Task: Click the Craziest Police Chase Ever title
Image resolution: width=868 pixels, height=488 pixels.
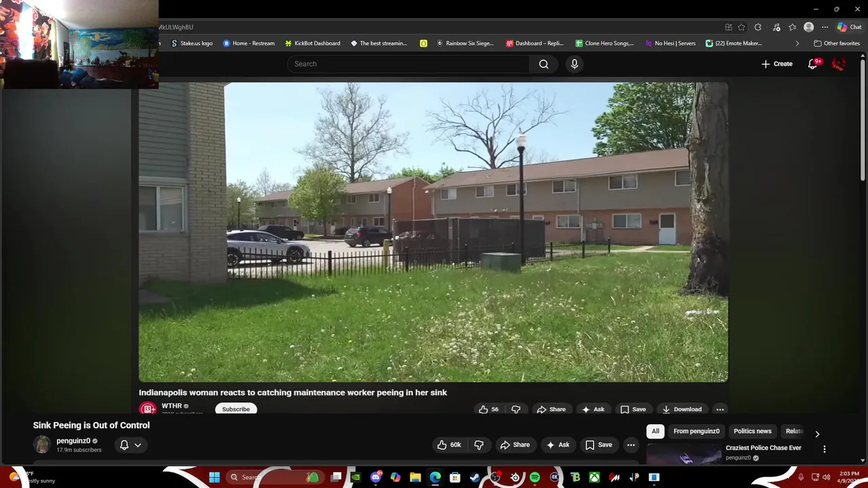Action: tap(764, 448)
